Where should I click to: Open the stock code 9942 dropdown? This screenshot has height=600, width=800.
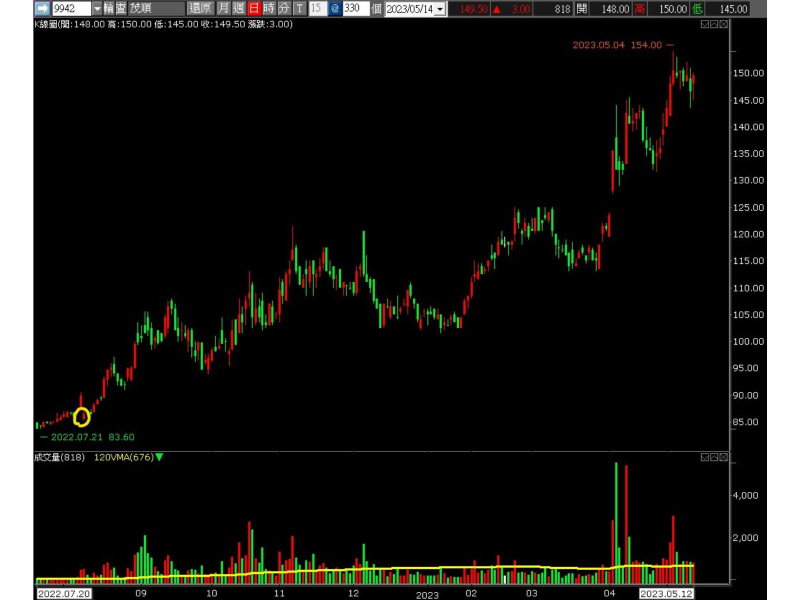pos(97,8)
